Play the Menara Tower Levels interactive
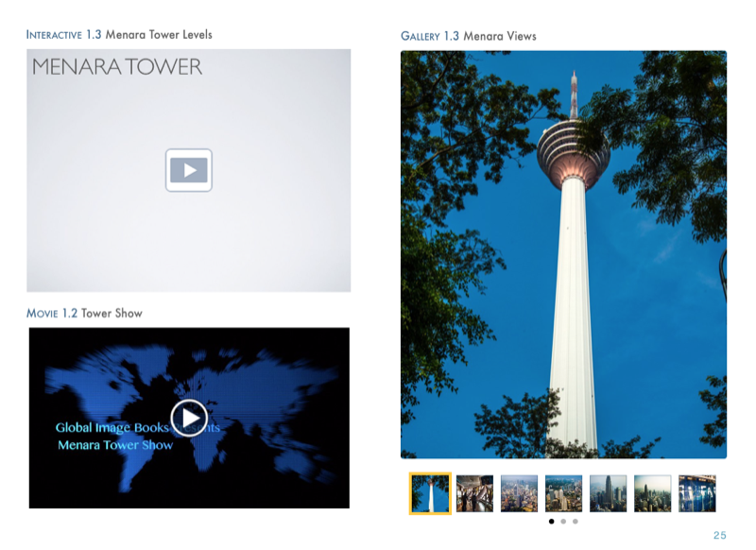Viewport: 756px width, 550px height. click(x=189, y=170)
